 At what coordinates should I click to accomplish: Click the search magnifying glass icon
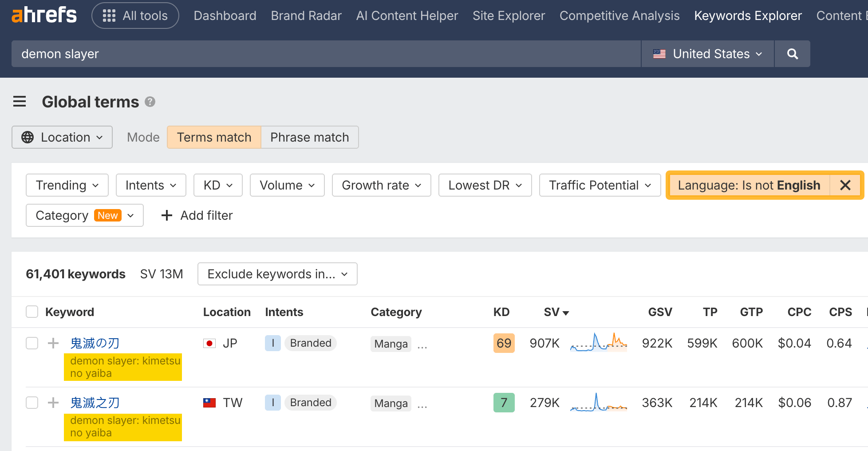point(792,54)
